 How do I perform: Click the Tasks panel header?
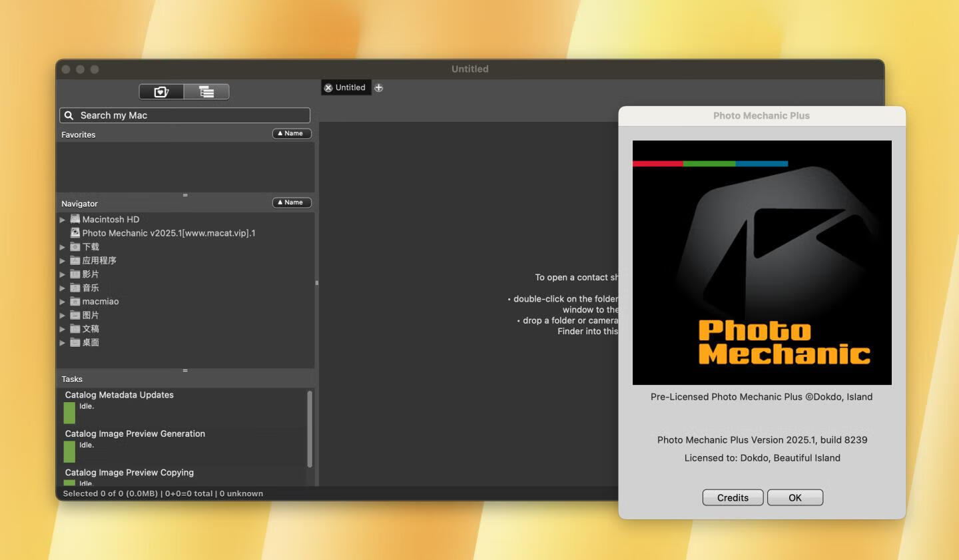tap(72, 379)
